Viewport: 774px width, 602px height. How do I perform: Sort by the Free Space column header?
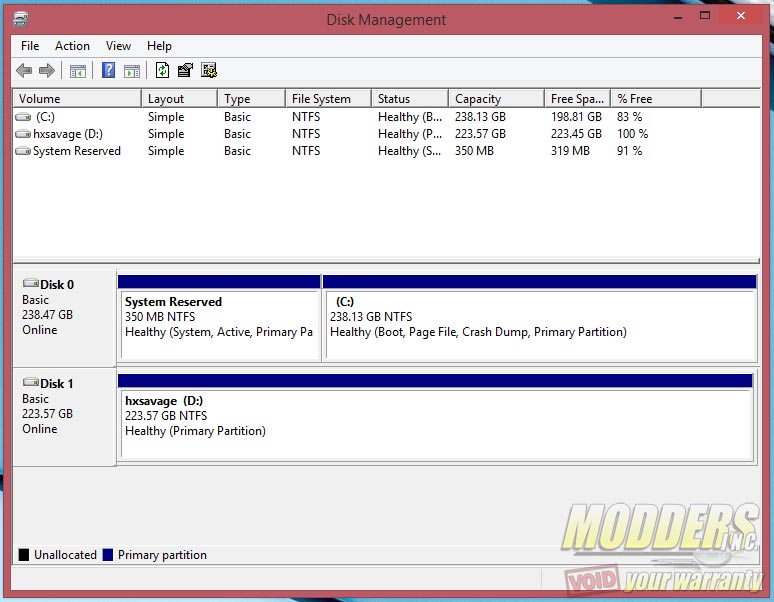[x=578, y=99]
